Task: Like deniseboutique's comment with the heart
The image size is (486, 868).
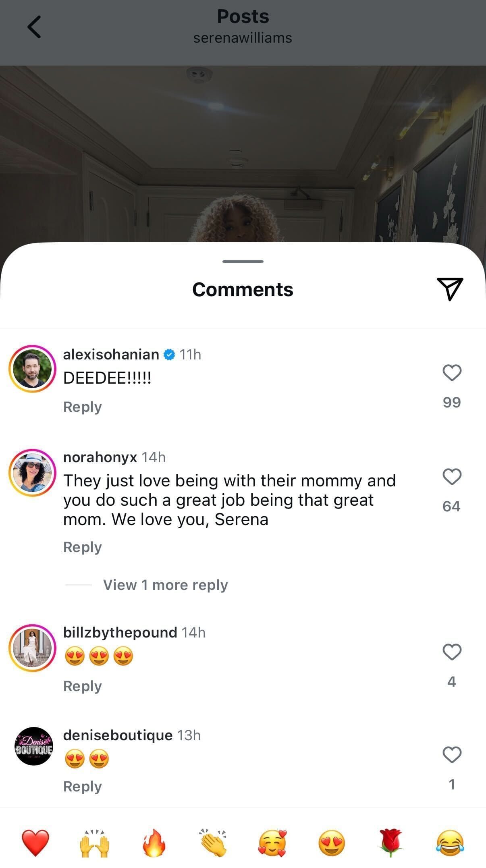Action: [452, 754]
